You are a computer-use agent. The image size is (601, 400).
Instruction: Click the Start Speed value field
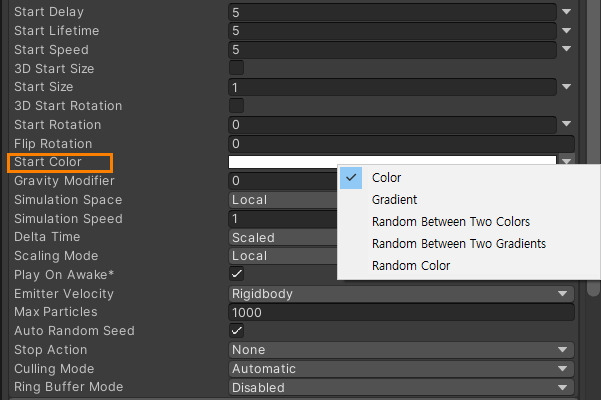392,49
